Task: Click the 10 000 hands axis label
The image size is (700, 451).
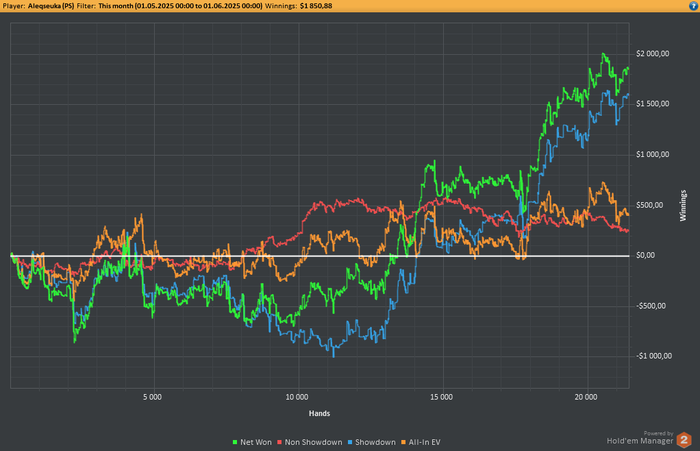Action: [296, 397]
